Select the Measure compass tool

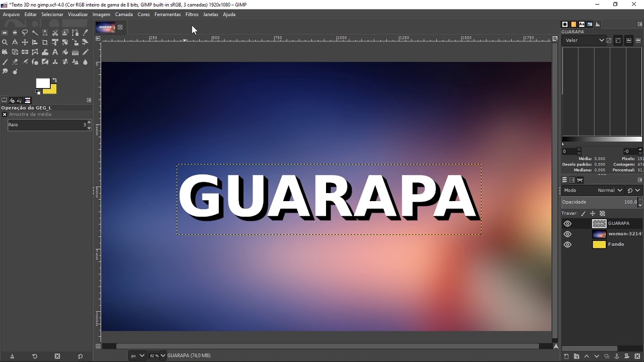click(15, 42)
